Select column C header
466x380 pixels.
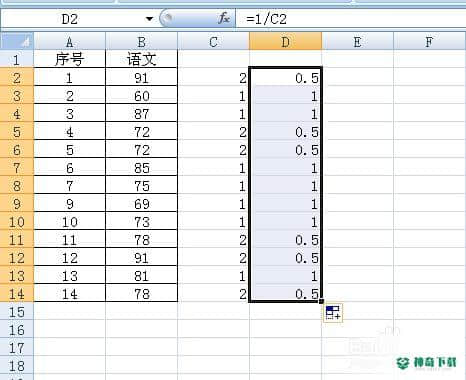click(x=213, y=42)
